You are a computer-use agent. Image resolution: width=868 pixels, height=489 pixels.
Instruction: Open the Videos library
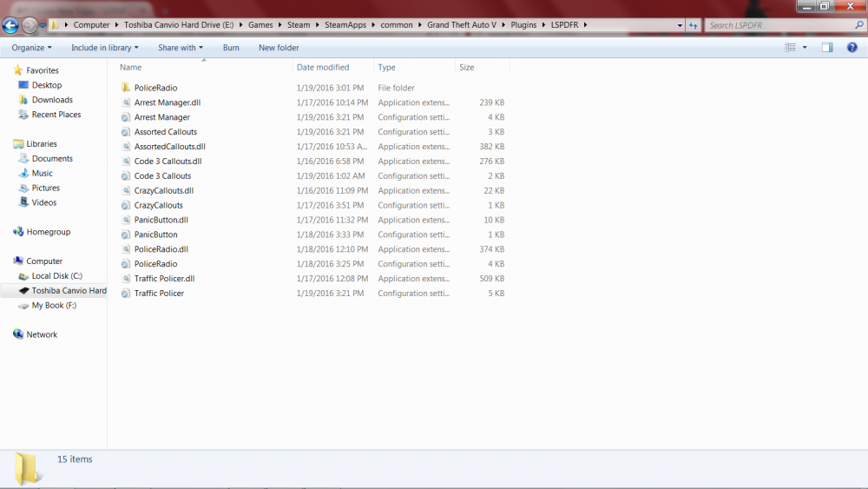43,202
